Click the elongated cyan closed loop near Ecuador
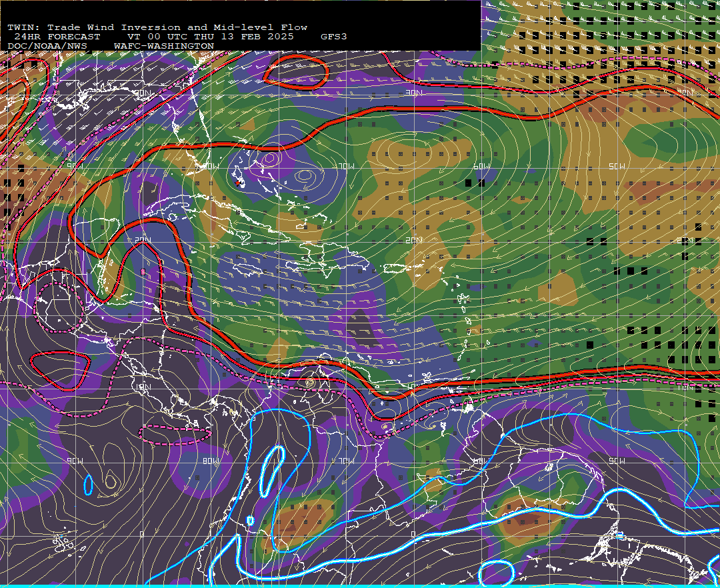The height and width of the screenshot is (588, 720). 272,471
